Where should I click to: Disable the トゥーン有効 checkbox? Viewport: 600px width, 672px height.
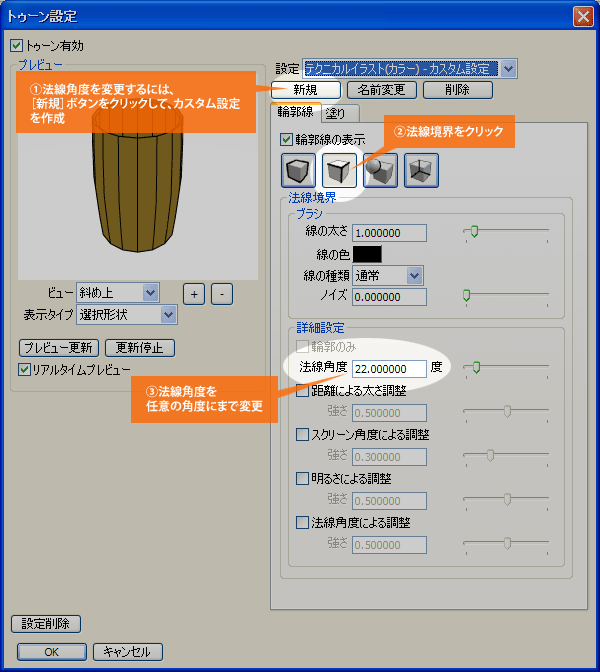click(x=16, y=46)
